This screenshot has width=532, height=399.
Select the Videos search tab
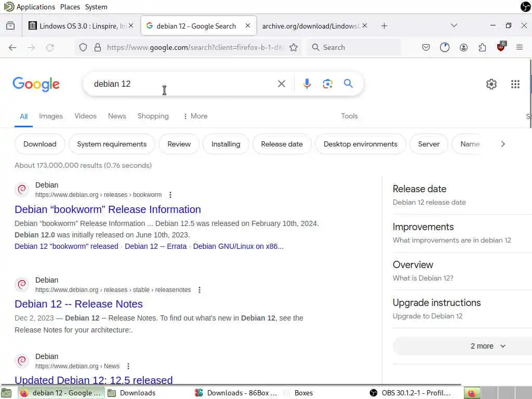[86, 116]
